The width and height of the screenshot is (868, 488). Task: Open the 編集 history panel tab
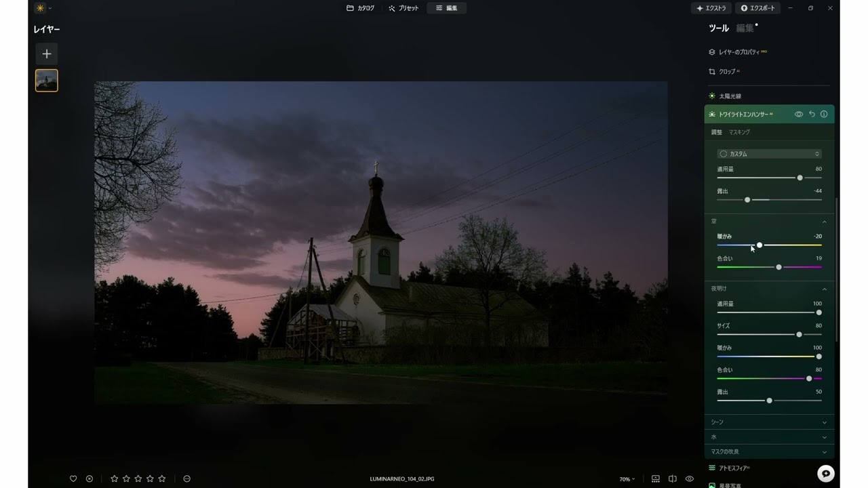click(745, 28)
